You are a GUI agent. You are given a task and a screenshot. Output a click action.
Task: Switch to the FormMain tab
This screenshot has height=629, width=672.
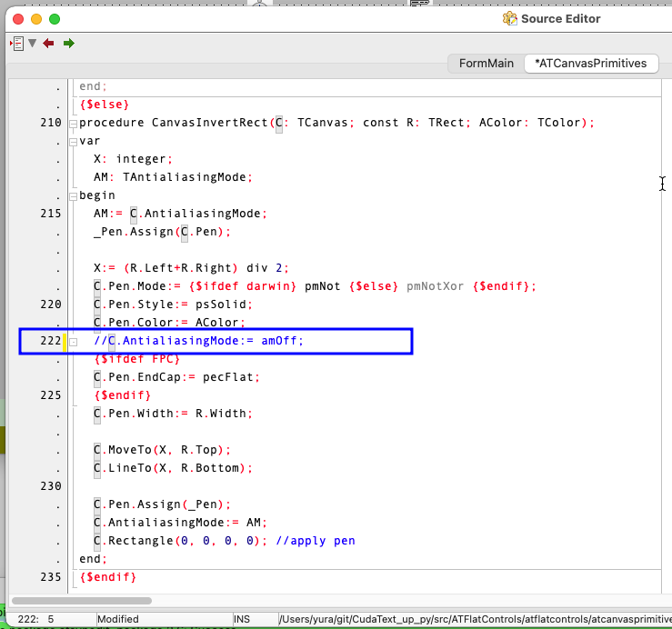coord(486,64)
